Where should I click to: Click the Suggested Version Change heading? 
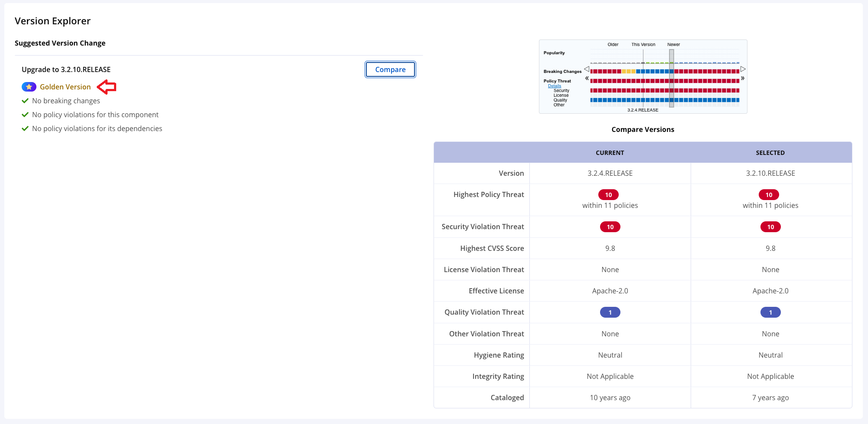click(60, 43)
